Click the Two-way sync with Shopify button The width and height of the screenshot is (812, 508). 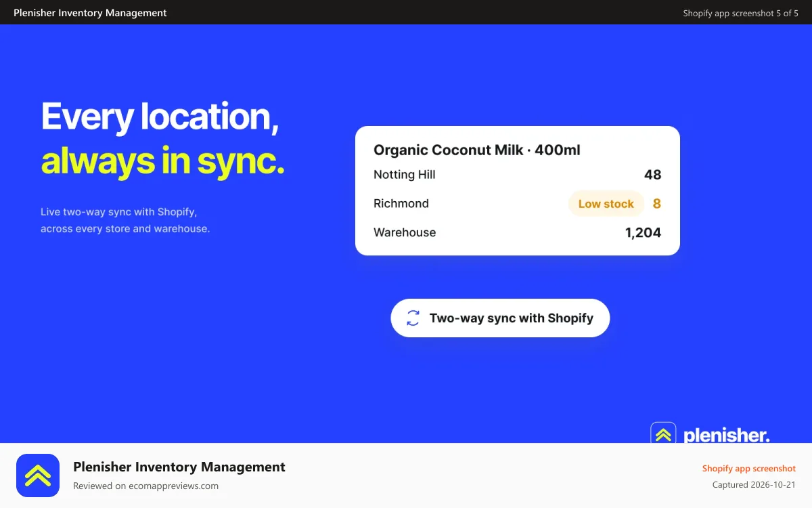coord(500,318)
